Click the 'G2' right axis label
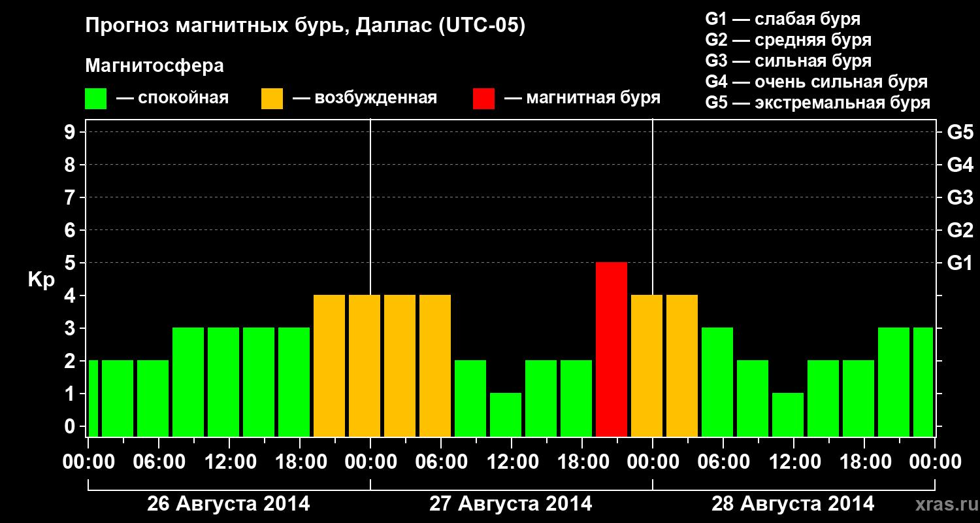The image size is (980, 523). [x=960, y=231]
